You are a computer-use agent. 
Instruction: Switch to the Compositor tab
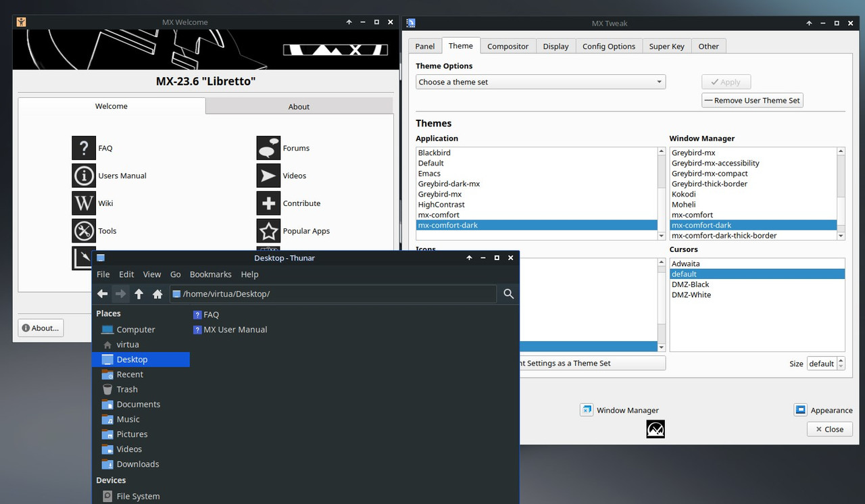(508, 46)
